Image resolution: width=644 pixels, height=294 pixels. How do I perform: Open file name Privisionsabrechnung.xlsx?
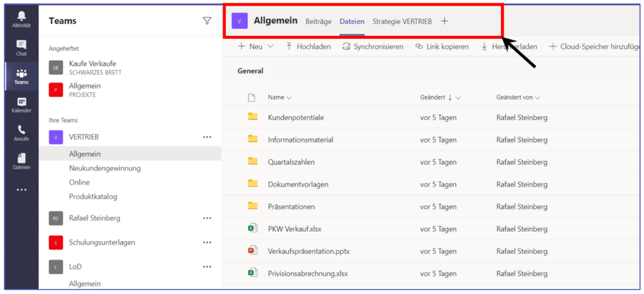click(308, 273)
